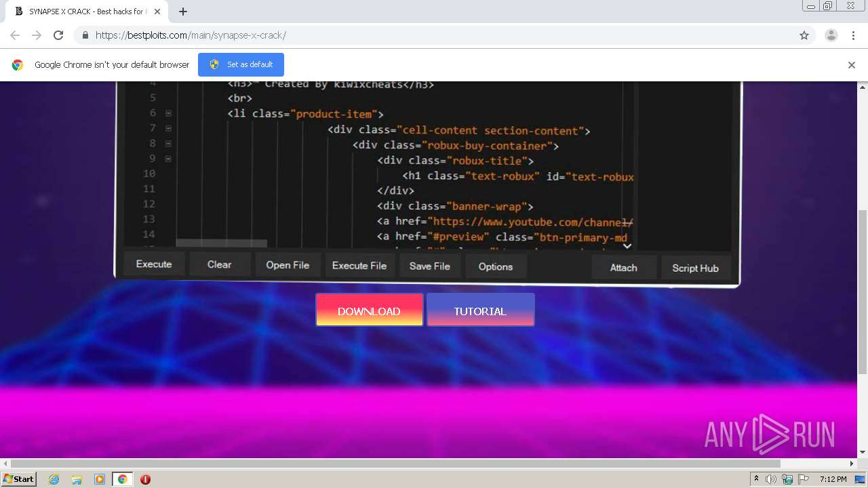Click the network tray icon
This screenshot has width=868, height=488.
click(787, 479)
